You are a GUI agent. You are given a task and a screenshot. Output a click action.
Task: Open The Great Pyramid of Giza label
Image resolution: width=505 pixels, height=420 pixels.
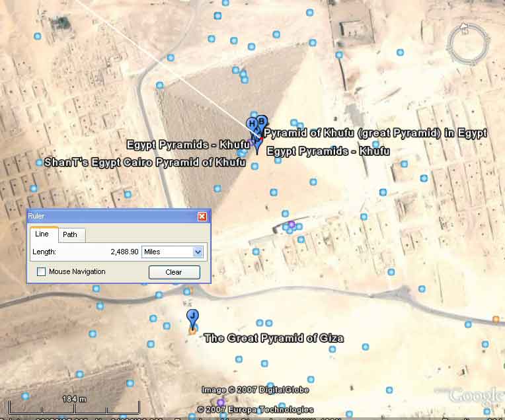[274, 338]
